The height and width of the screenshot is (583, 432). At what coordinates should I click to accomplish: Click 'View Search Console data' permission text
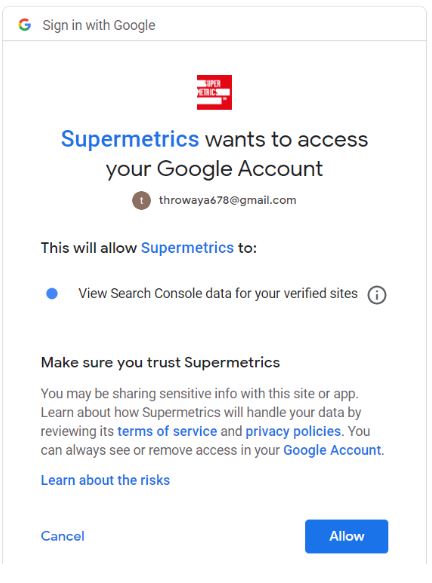218,293
